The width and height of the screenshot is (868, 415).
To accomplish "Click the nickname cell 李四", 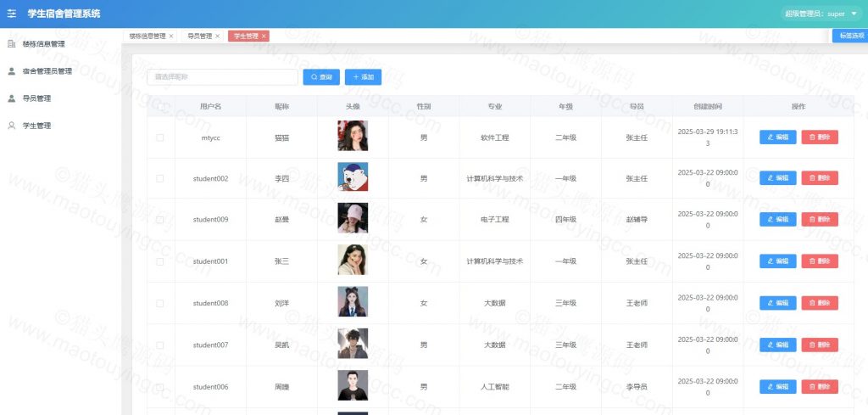I will click(281, 178).
